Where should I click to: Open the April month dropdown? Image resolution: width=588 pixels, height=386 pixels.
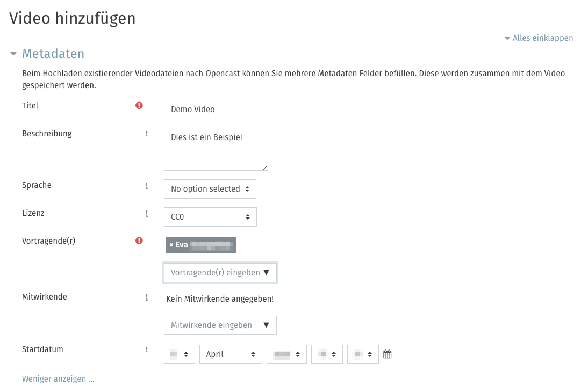231,354
